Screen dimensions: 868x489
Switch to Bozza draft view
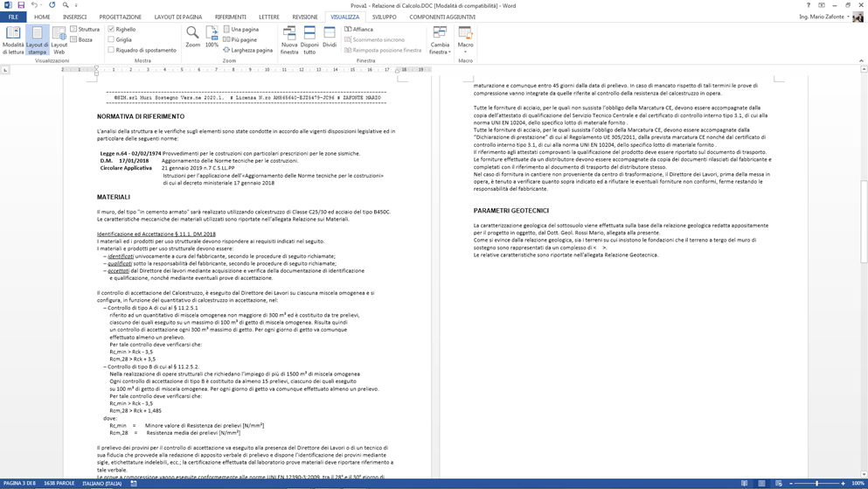[81, 39]
